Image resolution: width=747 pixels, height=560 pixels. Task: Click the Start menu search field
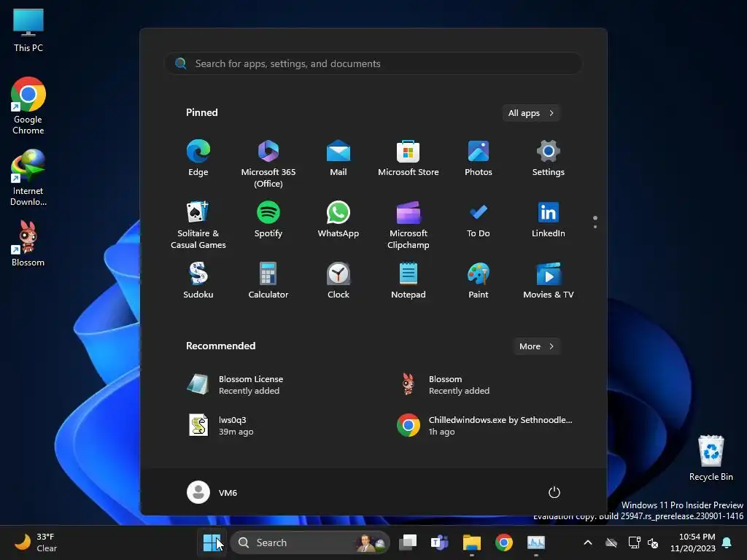[x=373, y=63]
